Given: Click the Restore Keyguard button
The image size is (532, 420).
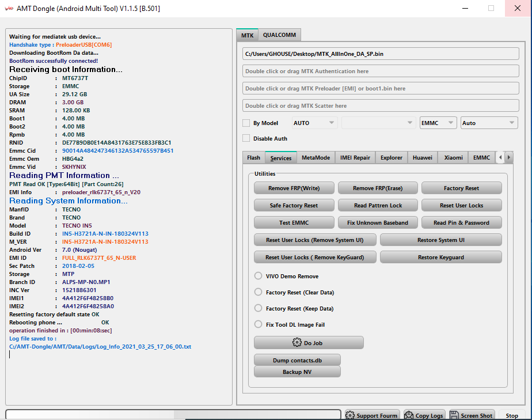Looking at the screenshot, I should click(x=440, y=258).
